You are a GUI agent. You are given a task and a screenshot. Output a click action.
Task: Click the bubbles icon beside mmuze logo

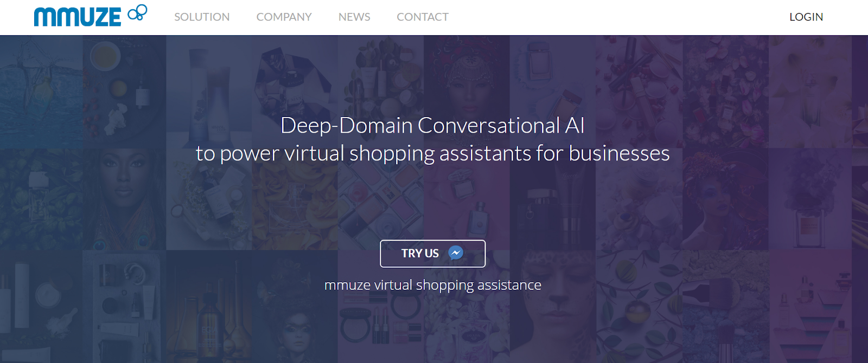[137, 12]
